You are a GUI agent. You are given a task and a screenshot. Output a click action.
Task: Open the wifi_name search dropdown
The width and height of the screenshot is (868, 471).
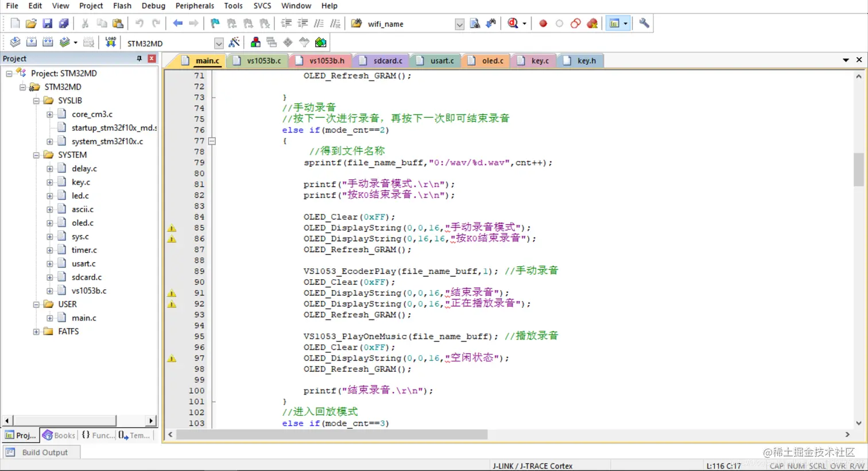point(459,24)
